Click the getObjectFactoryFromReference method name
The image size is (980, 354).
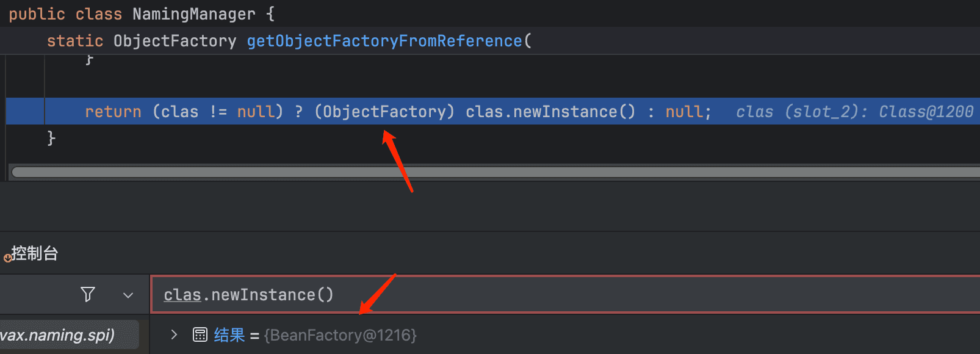tap(384, 41)
